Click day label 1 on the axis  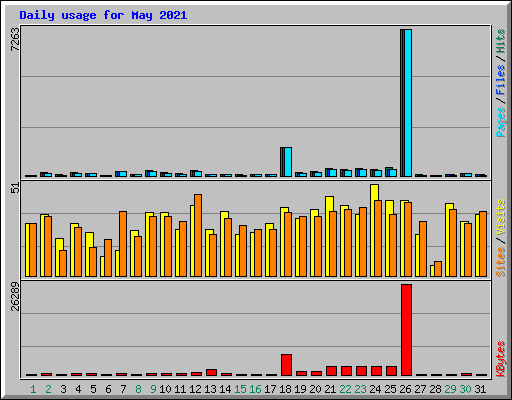(33, 389)
